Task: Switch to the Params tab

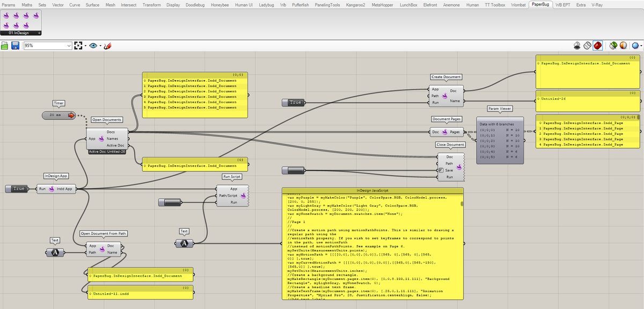Action: (8, 4)
